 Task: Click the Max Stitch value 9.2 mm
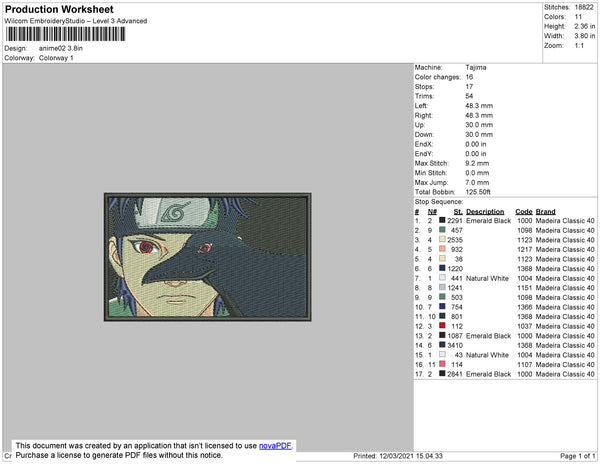click(477, 163)
